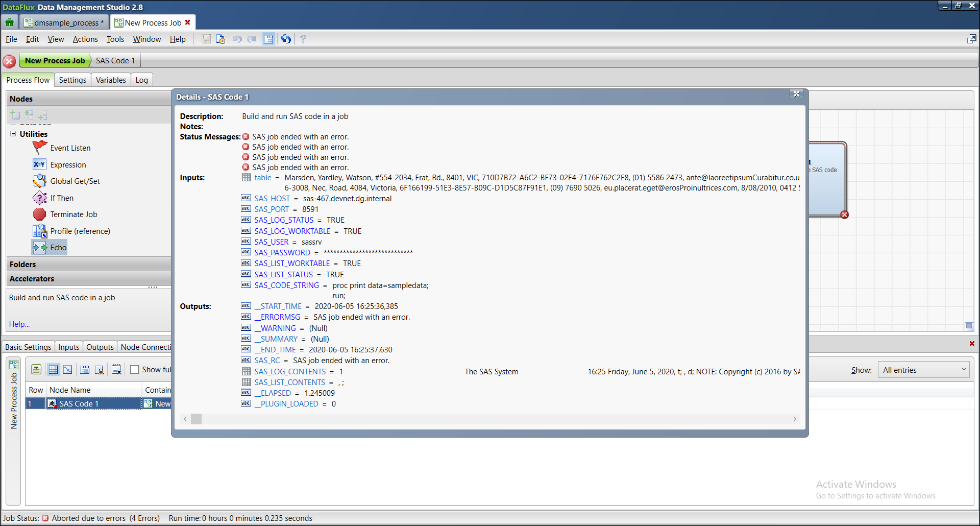Collapse the Utilities tree group
Screen dimensions: 980x526
point(13,134)
